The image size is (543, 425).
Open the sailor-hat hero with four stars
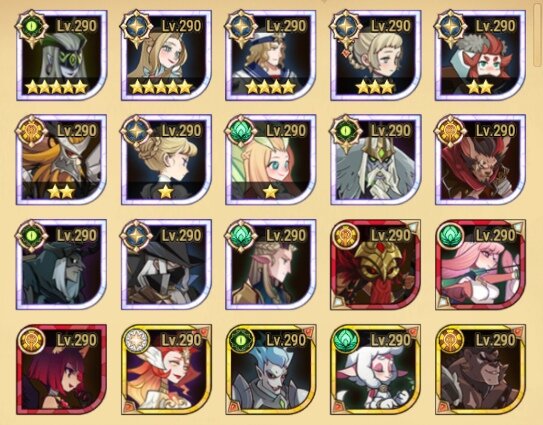[270, 55]
